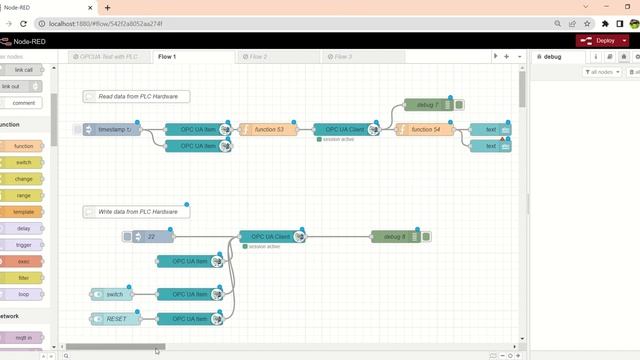Open the flow tab list dropdown
Screen dimensions: 640x360
[x=520, y=57]
